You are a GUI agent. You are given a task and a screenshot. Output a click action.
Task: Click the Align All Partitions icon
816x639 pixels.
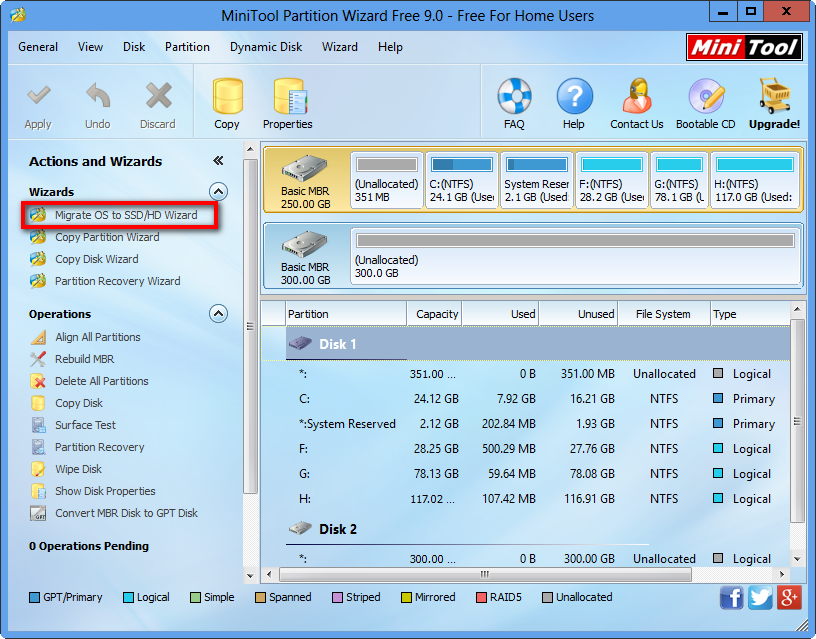click(38, 337)
